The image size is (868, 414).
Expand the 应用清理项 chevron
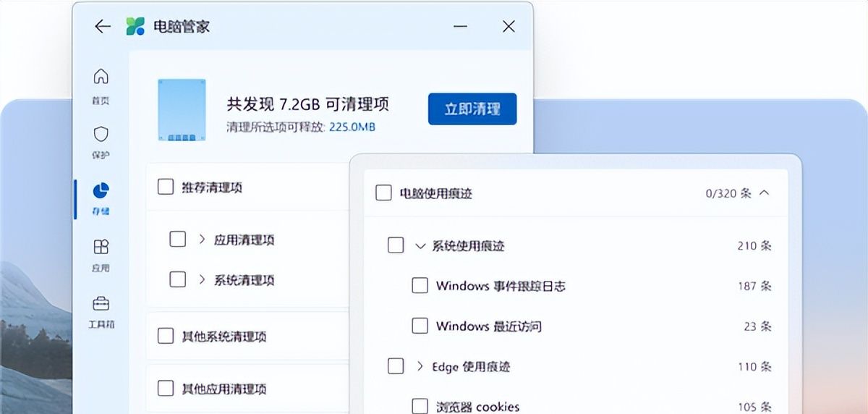[202, 239]
